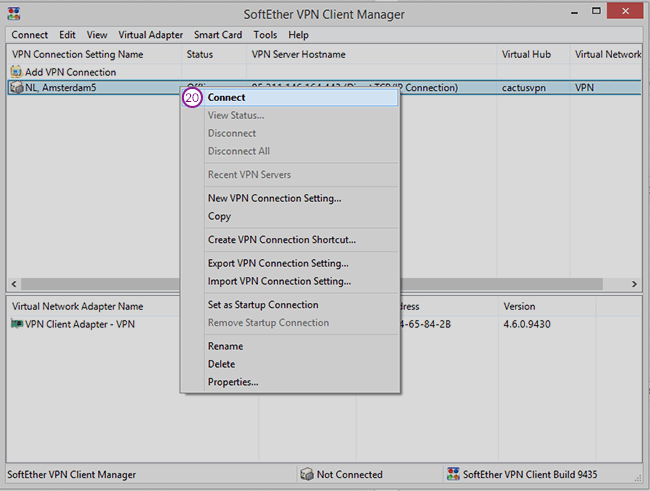Select VPN Client Adapter - VPN row
The height and width of the screenshot is (491, 650).
pyautogui.click(x=80, y=324)
